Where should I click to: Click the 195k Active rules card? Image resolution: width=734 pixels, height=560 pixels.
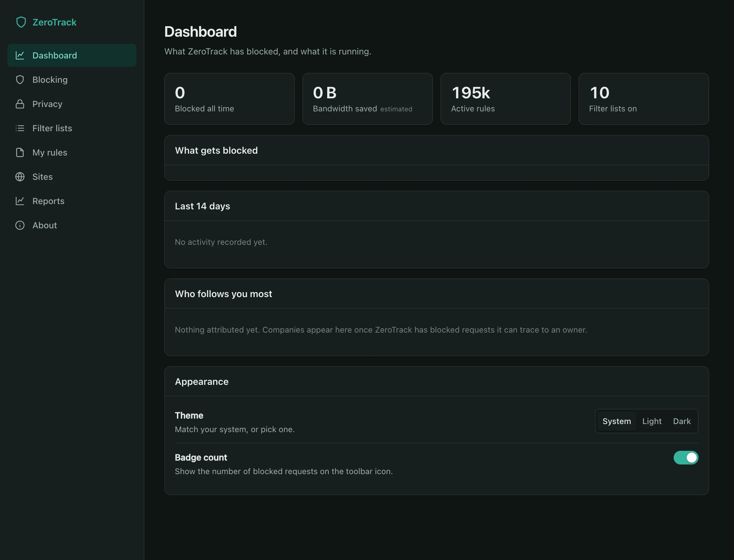pyautogui.click(x=505, y=99)
